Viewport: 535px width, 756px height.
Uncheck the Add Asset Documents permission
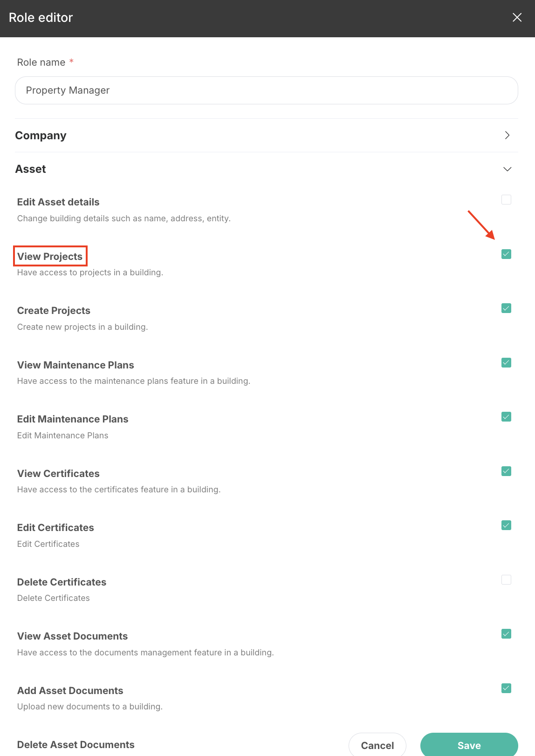coord(506,688)
